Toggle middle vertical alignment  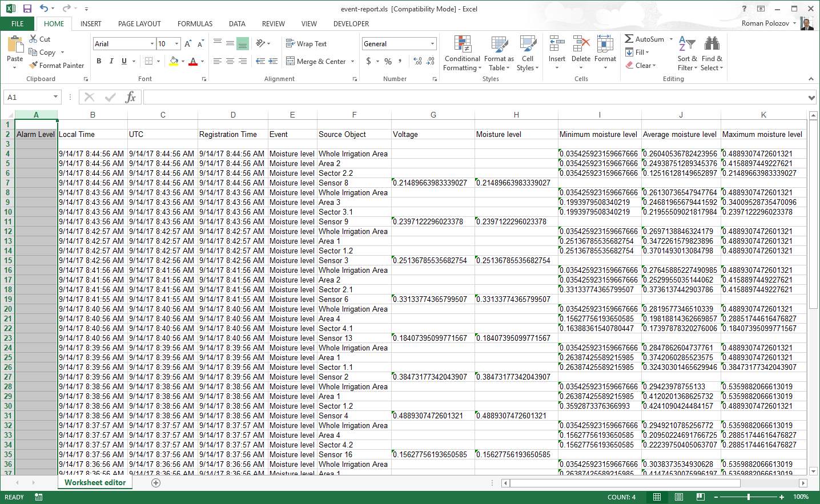click(230, 43)
